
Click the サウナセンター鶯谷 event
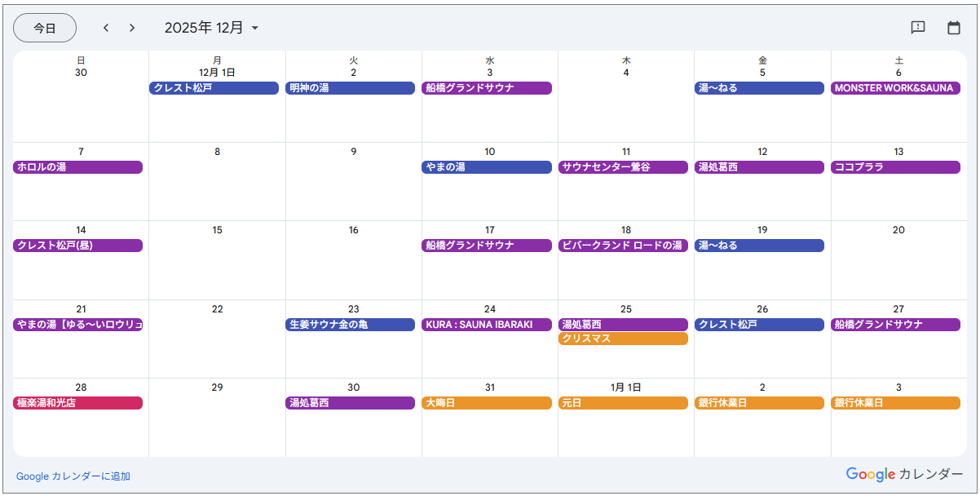click(623, 167)
